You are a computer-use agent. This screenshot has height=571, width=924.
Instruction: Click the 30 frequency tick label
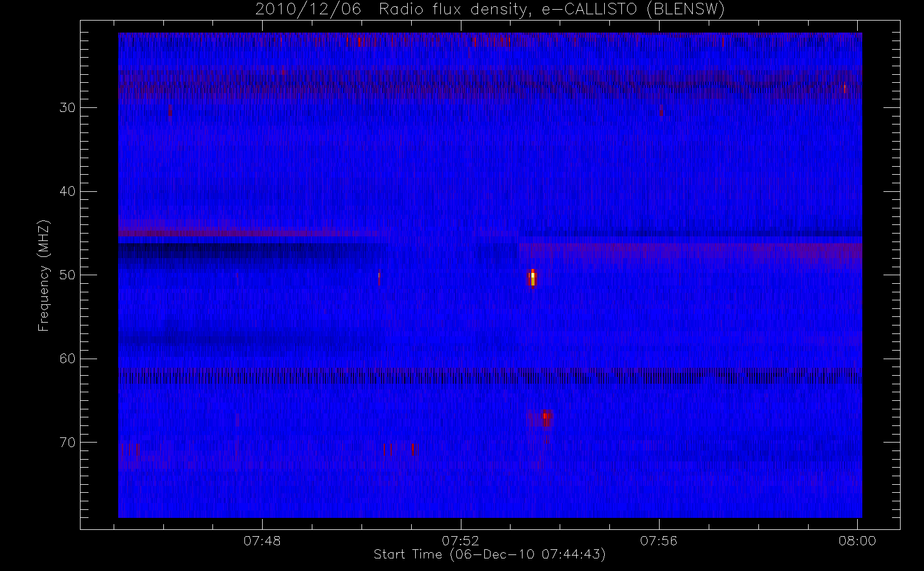tap(67, 108)
